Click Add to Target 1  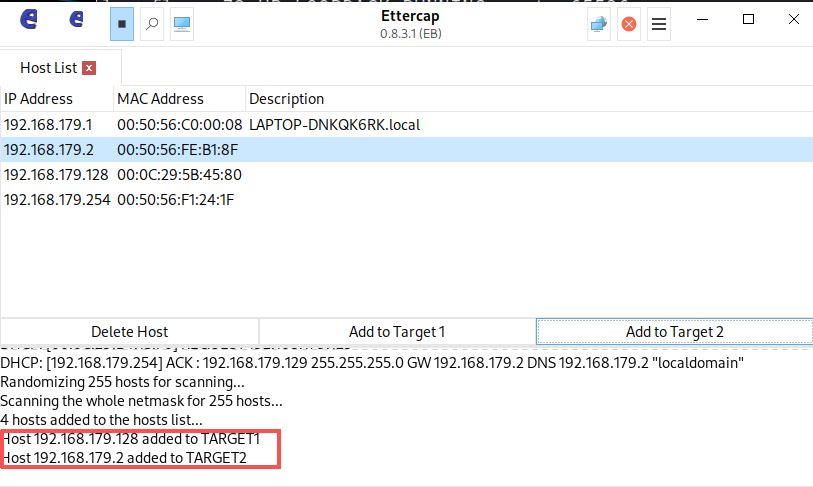click(x=397, y=331)
